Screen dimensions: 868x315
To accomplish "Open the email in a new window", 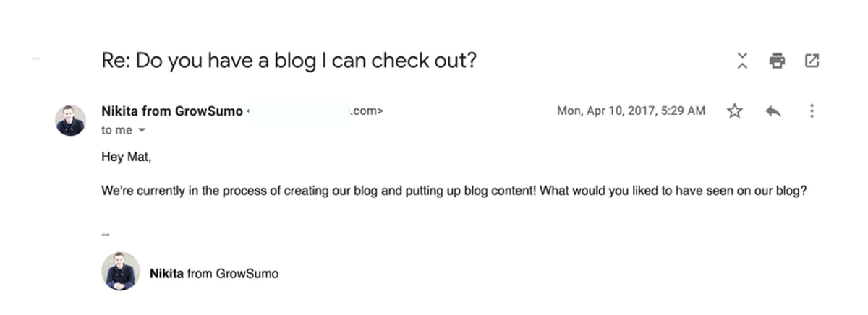I will tap(812, 61).
